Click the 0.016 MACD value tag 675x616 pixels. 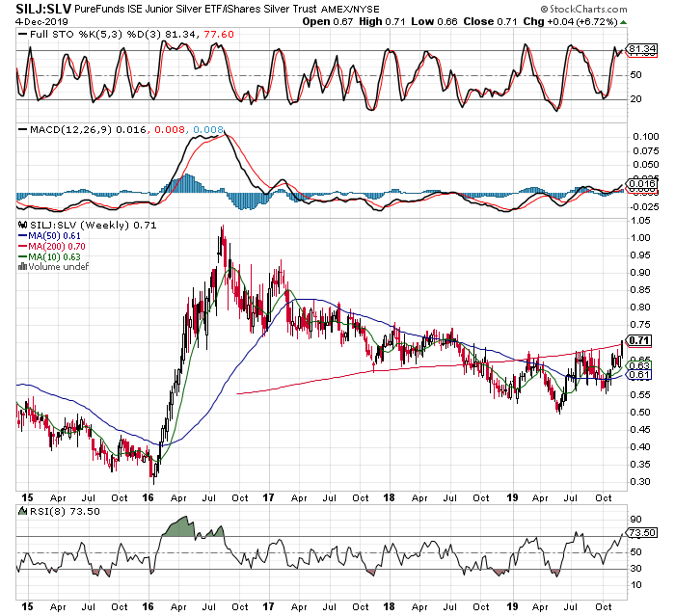(x=642, y=184)
